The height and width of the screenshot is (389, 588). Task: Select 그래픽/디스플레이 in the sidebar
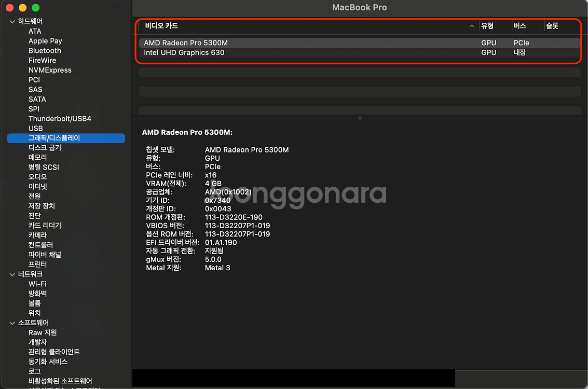pos(66,138)
